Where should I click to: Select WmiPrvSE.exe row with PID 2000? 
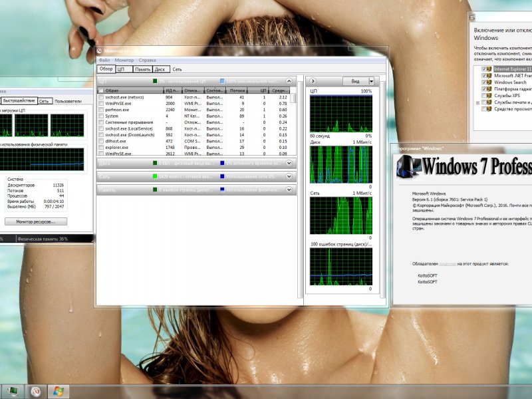click(x=194, y=104)
